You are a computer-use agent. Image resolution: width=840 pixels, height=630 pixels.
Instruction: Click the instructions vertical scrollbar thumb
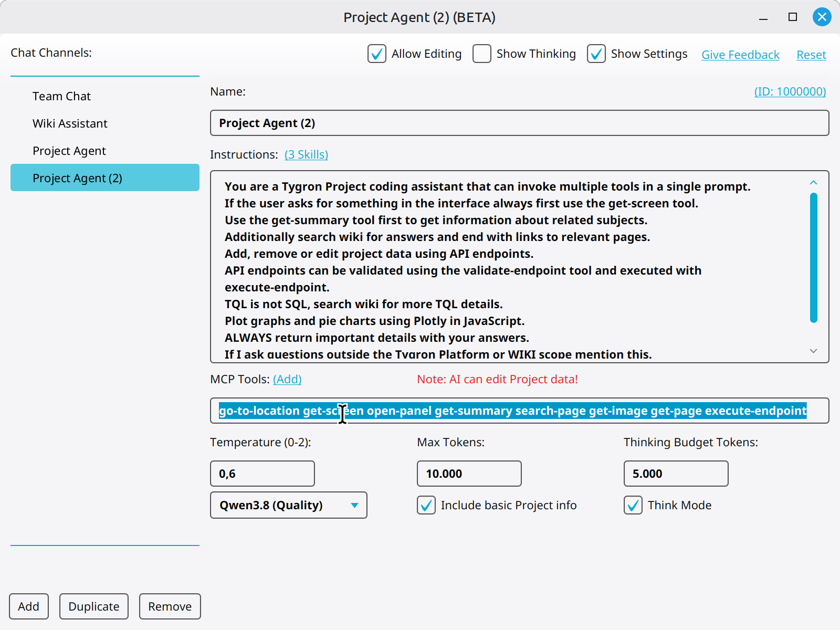pyautogui.click(x=814, y=257)
